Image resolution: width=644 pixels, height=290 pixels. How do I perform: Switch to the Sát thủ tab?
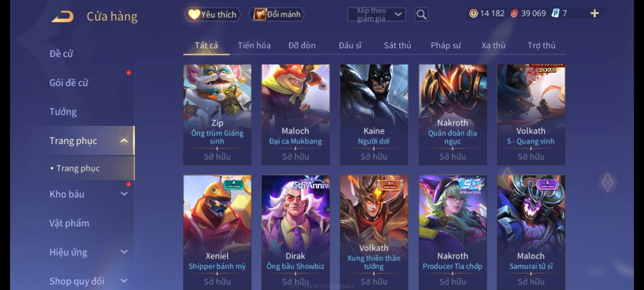click(x=397, y=45)
